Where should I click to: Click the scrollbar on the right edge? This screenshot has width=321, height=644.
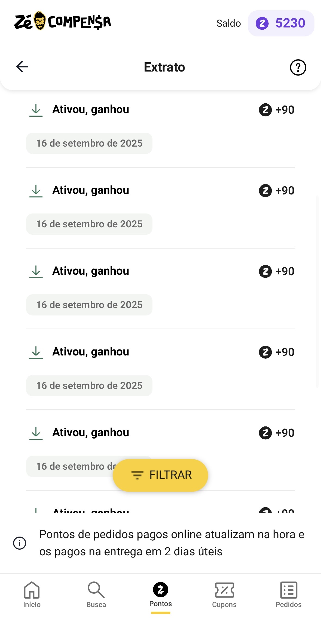(x=317, y=291)
